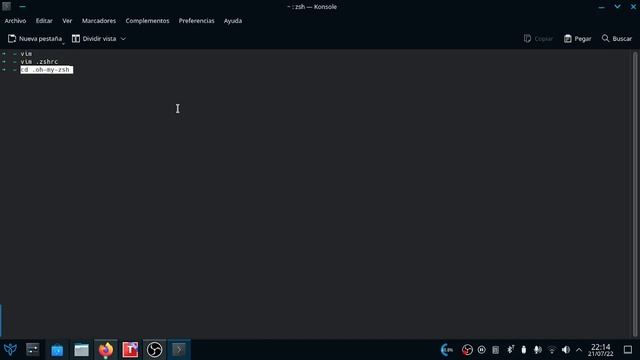Screen dimensions: 640x360
Task: Click the maximize/restore window button
Action: click(x=618, y=7)
